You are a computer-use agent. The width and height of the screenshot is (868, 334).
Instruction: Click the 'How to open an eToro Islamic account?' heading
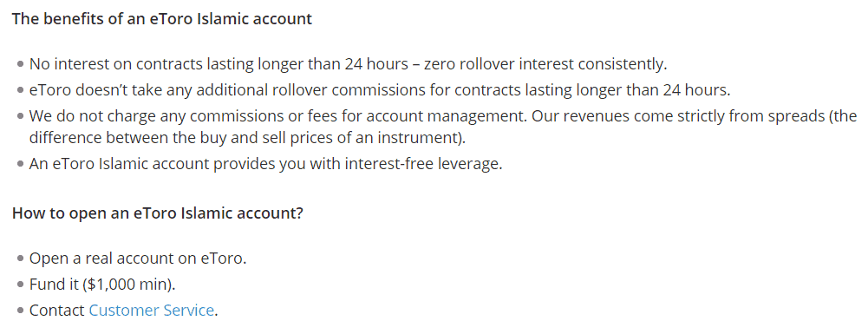pos(158,213)
